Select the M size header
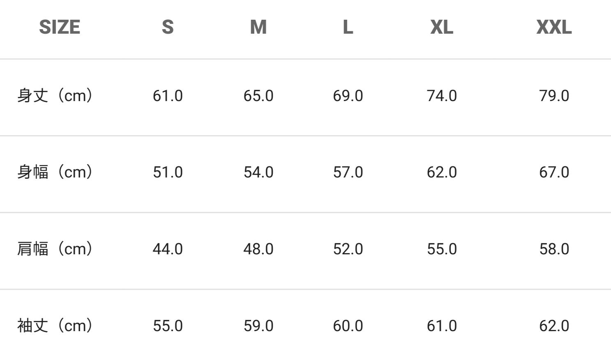Screen dimensions: 611x364 258,27
